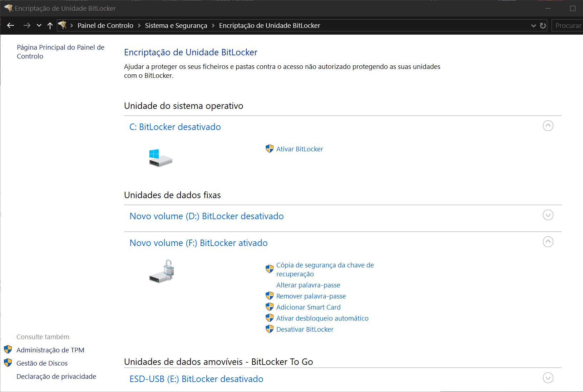This screenshot has width=583, height=392.
Task: Click the Painel de Controlo breadcrumb
Action: point(105,25)
